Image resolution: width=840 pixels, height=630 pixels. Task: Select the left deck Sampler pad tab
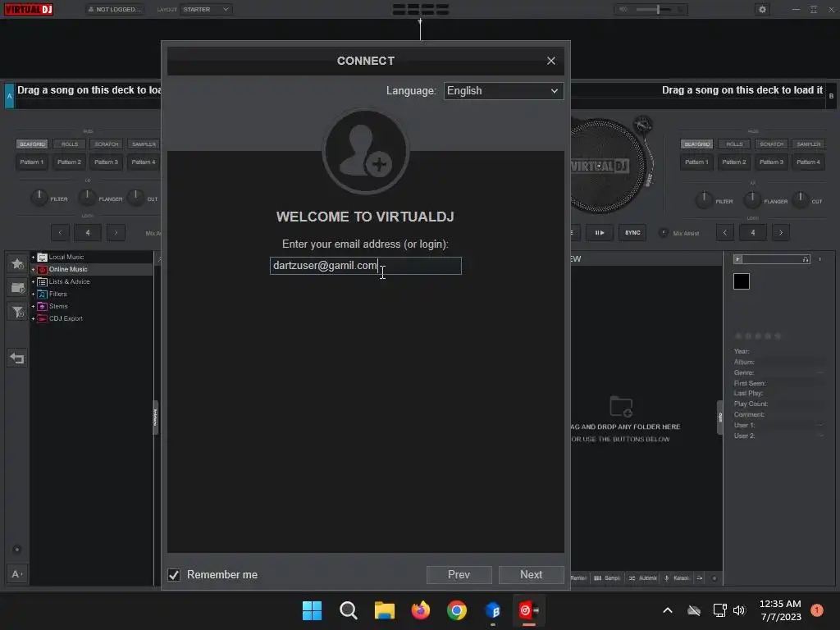pos(144,144)
